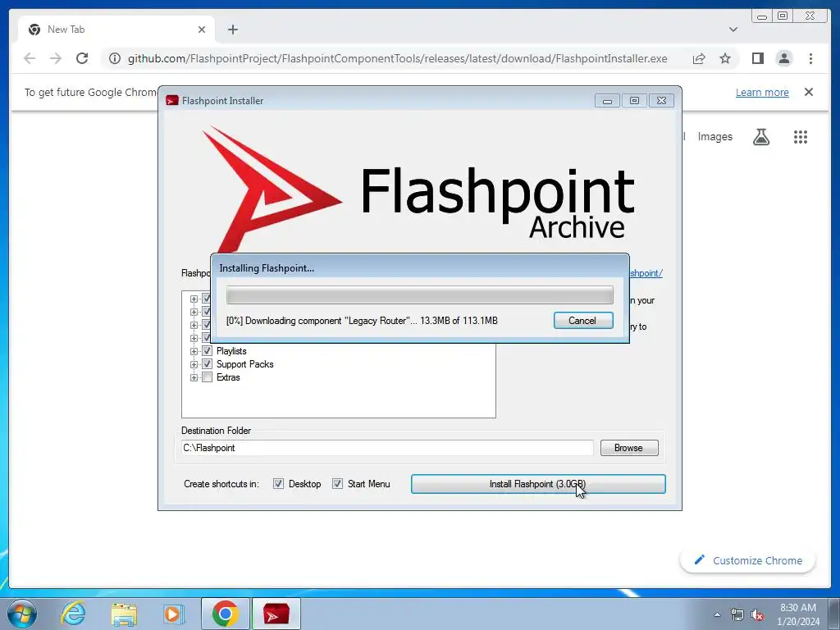
Task: Open the tab search dropdown
Action: coord(733,30)
